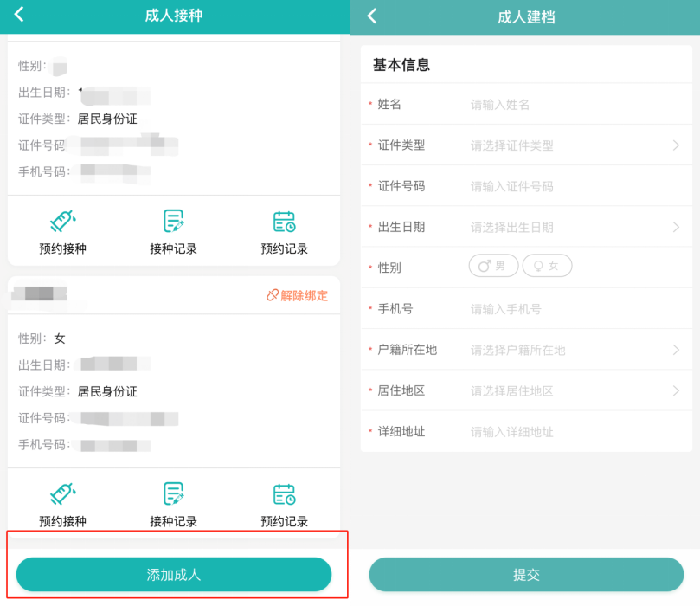This screenshot has width=700, height=606.
Task: Tap back arrow on 成人建档 header
Action: [x=372, y=16]
